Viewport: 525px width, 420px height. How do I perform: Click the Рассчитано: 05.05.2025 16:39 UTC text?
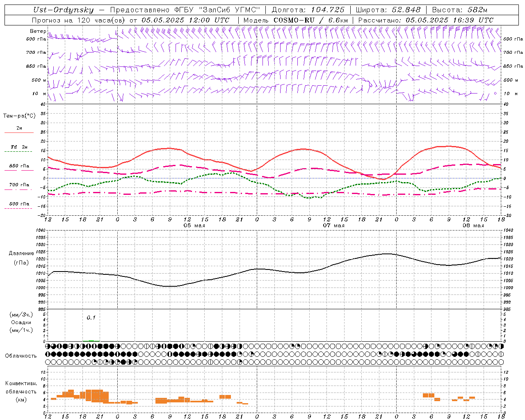point(426,20)
